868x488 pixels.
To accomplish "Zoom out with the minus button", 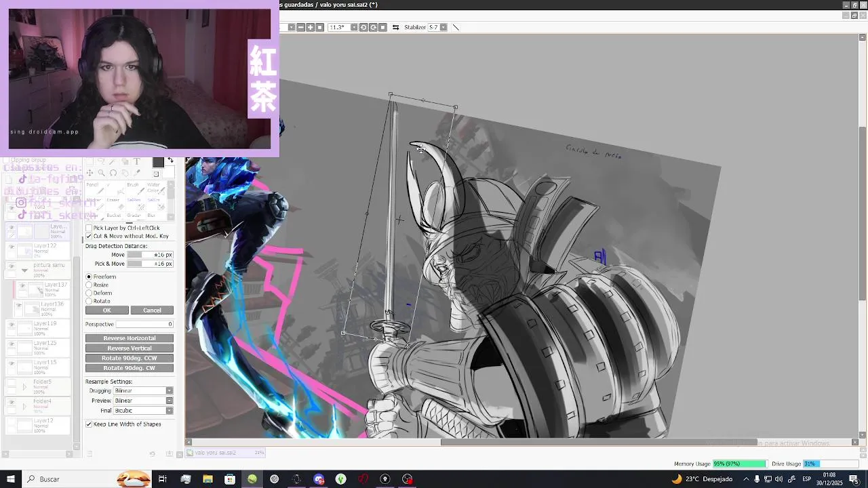I will click(300, 27).
